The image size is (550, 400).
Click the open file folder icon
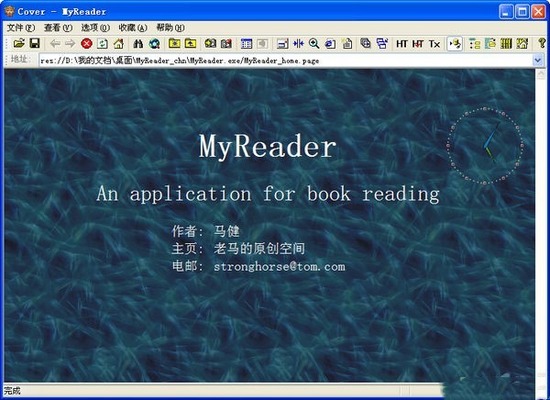19,44
